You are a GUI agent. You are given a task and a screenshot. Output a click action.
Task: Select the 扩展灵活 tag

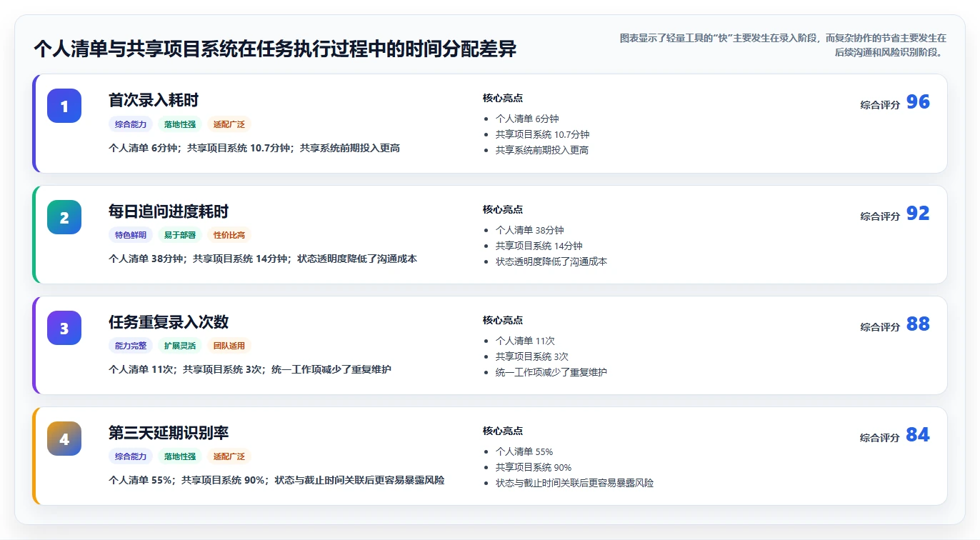tap(180, 346)
